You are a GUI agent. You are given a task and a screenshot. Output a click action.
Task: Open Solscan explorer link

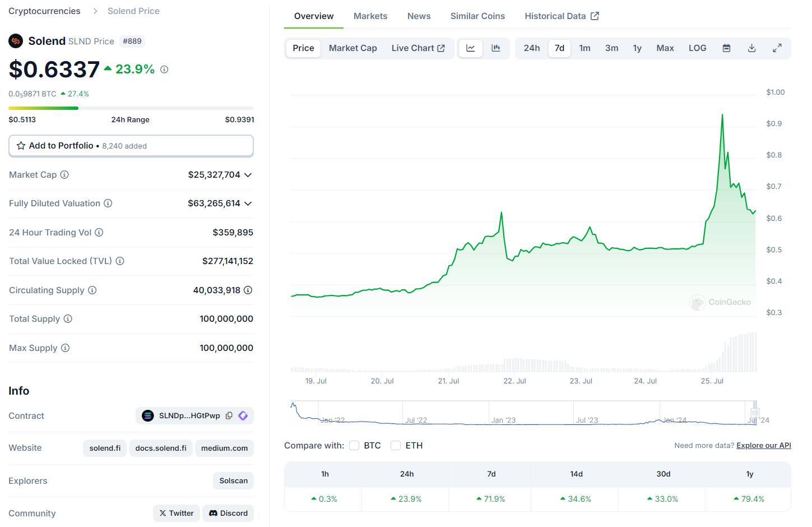click(x=234, y=481)
